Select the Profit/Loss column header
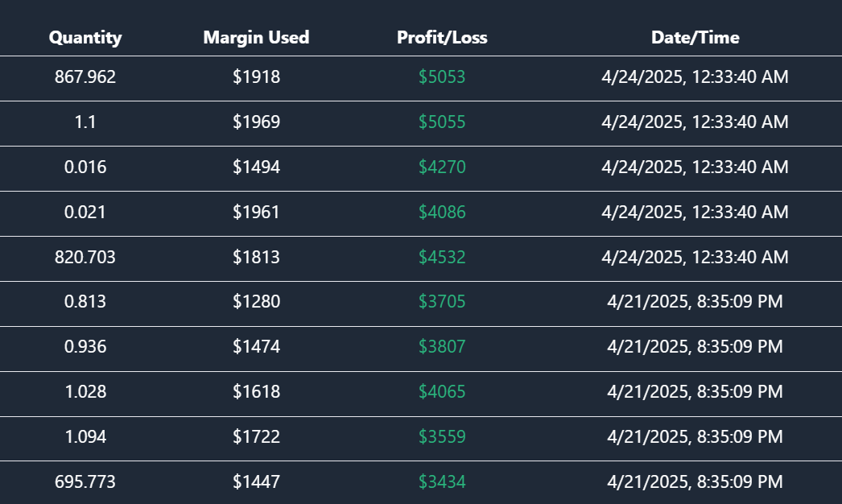Viewport: 842px width, 504px height. tap(442, 37)
